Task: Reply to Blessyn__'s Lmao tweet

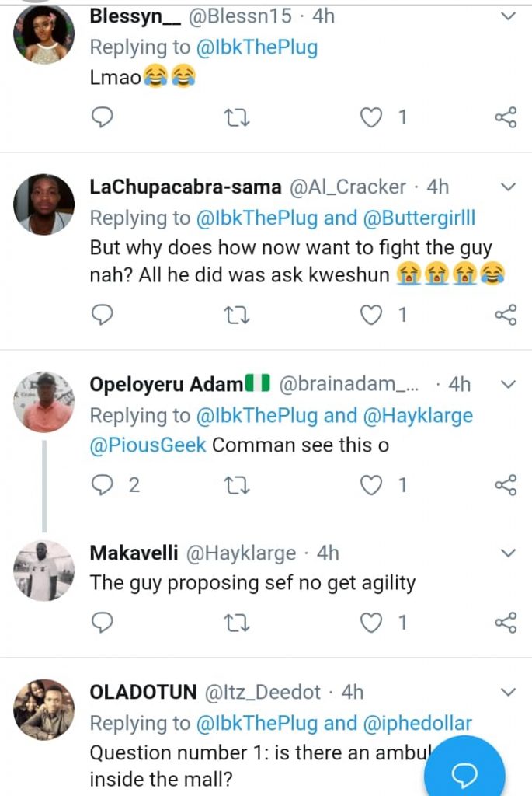Action: tap(103, 117)
